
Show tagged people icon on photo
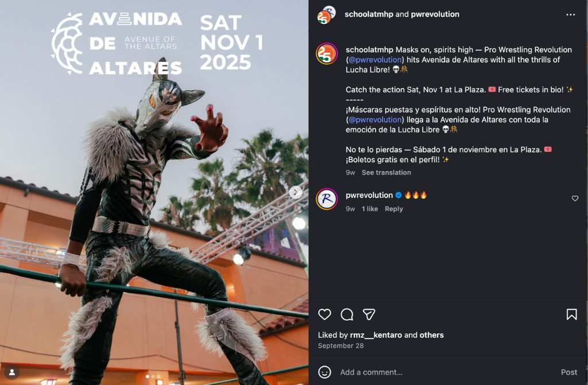tap(12, 372)
